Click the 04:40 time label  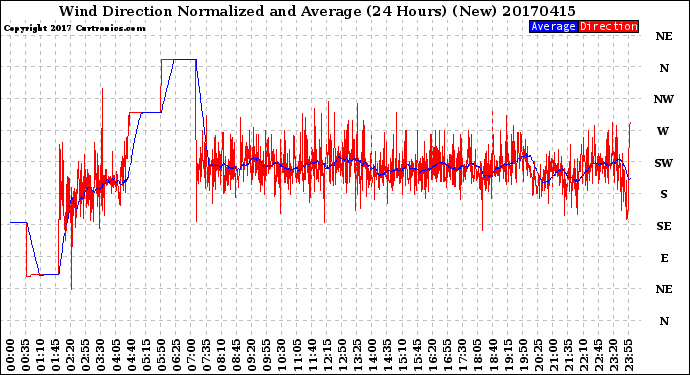[x=131, y=355]
